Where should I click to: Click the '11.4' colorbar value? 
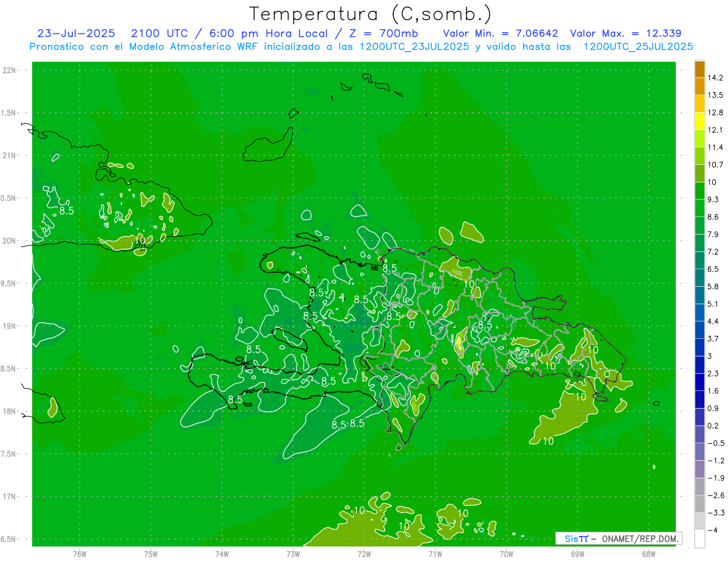tap(715, 147)
